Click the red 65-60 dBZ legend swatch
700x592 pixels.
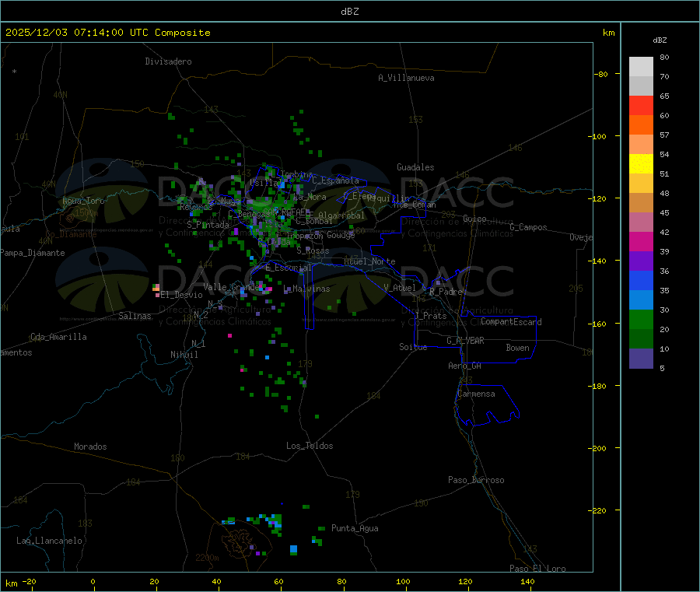click(641, 105)
